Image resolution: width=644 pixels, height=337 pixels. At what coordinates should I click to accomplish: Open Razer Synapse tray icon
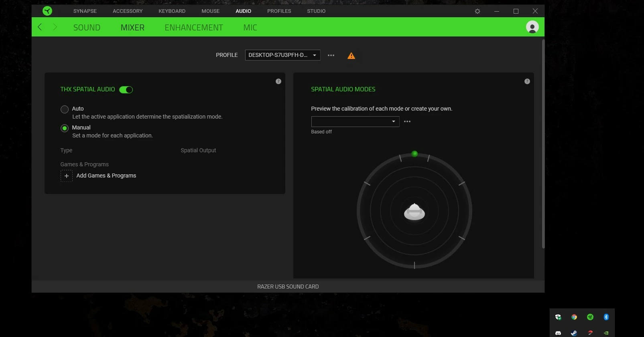point(590,317)
